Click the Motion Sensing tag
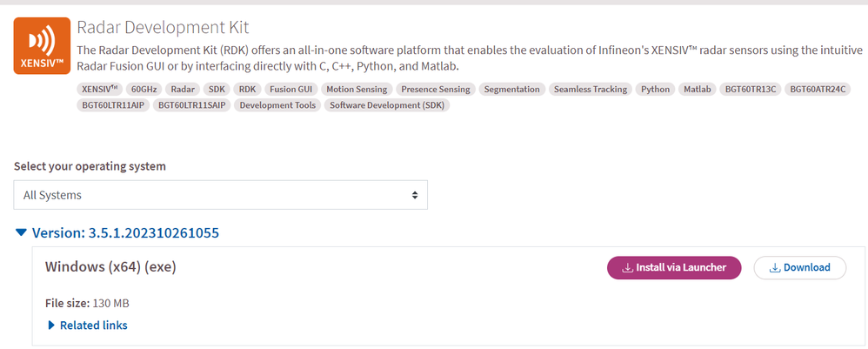 tap(357, 89)
